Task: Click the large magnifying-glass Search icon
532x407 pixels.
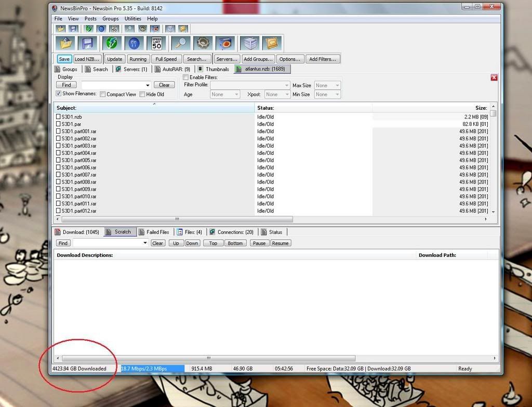Action: pyautogui.click(x=181, y=44)
